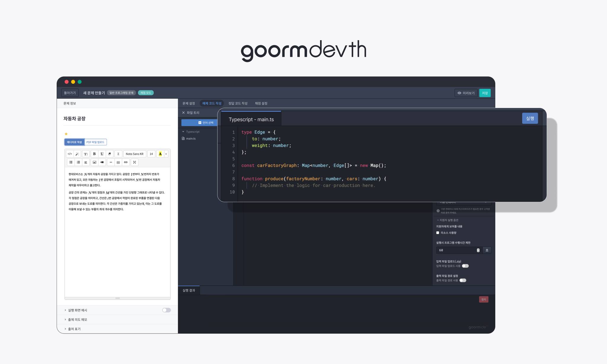Screen dimensions: 607x364
Task: Insert a hyperlink with the chain icon
Action: click(x=126, y=162)
